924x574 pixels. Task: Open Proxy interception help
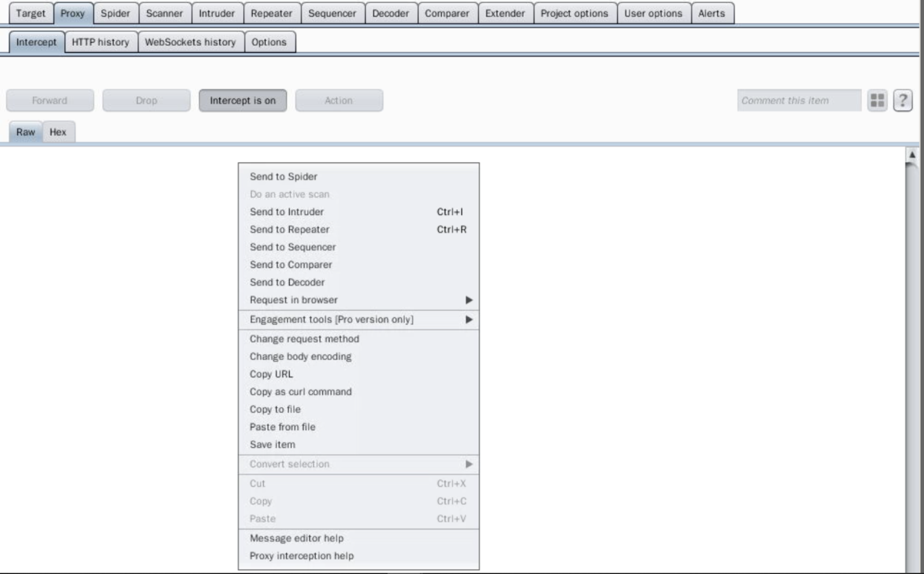pos(359,555)
